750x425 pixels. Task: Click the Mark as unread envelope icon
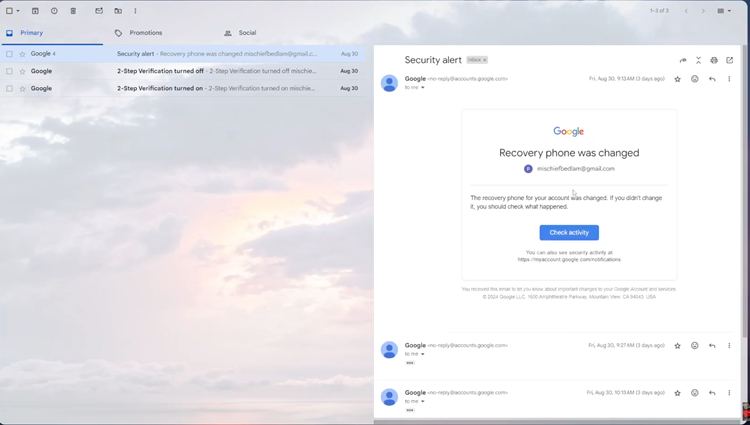pyautogui.click(x=99, y=11)
